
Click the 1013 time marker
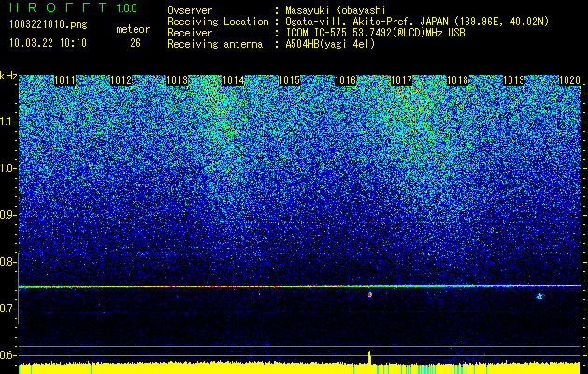point(177,80)
